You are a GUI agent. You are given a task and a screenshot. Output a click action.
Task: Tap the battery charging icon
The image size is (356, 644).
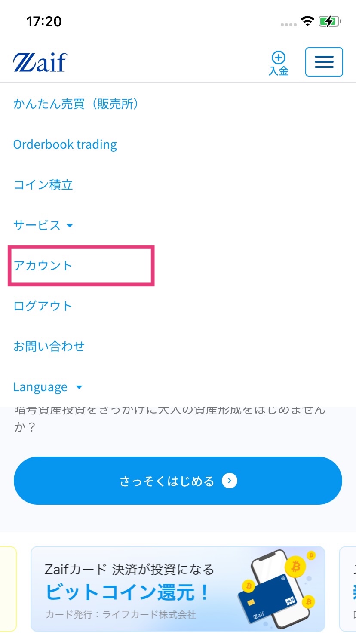tap(329, 21)
